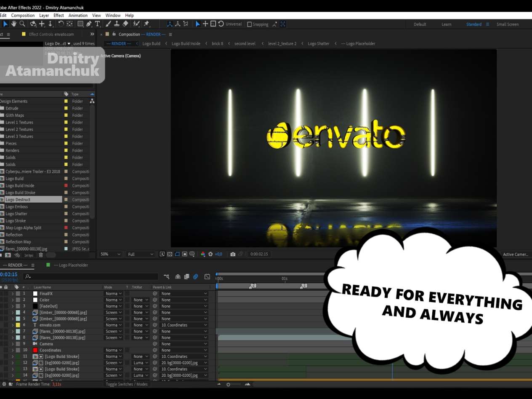Open the parent dropdown for envato.com layer
This screenshot has width=532, height=399.
184,325
